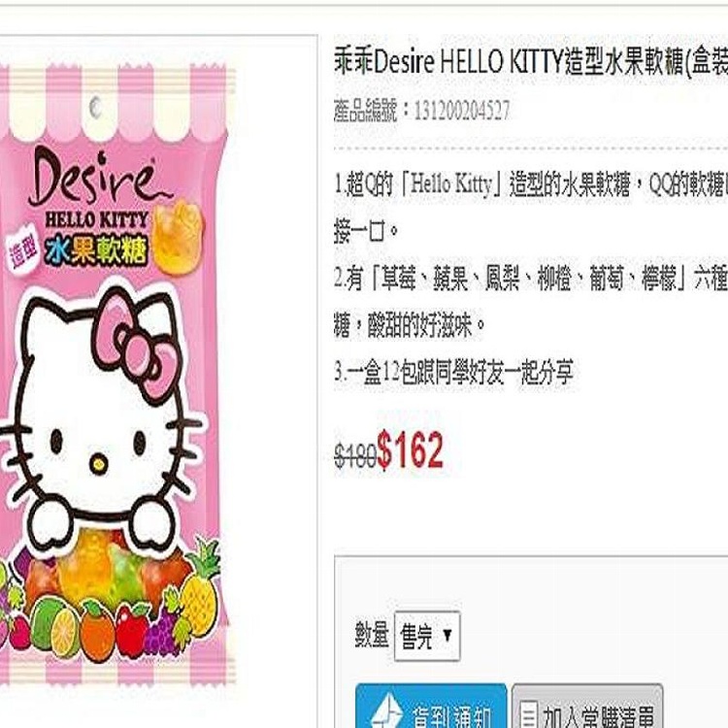Select the product number 131200204527
The height and width of the screenshot is (728, 728).
[461, 111]
